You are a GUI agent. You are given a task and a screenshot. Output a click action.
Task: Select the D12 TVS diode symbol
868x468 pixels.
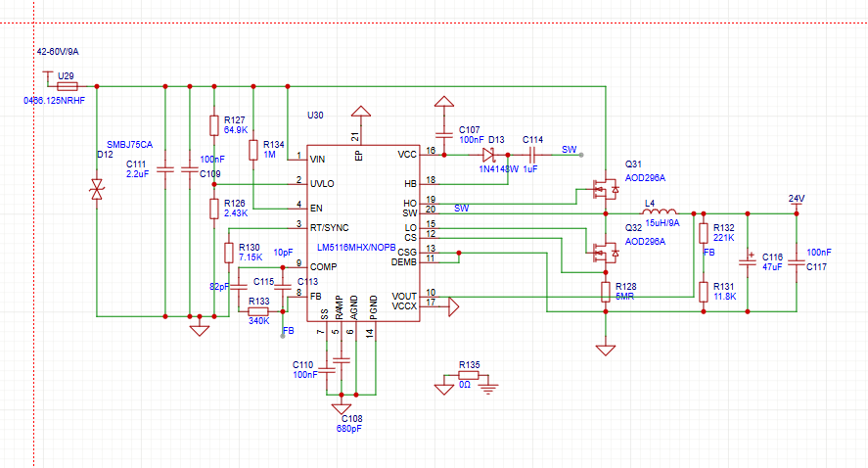click(97, 189)
